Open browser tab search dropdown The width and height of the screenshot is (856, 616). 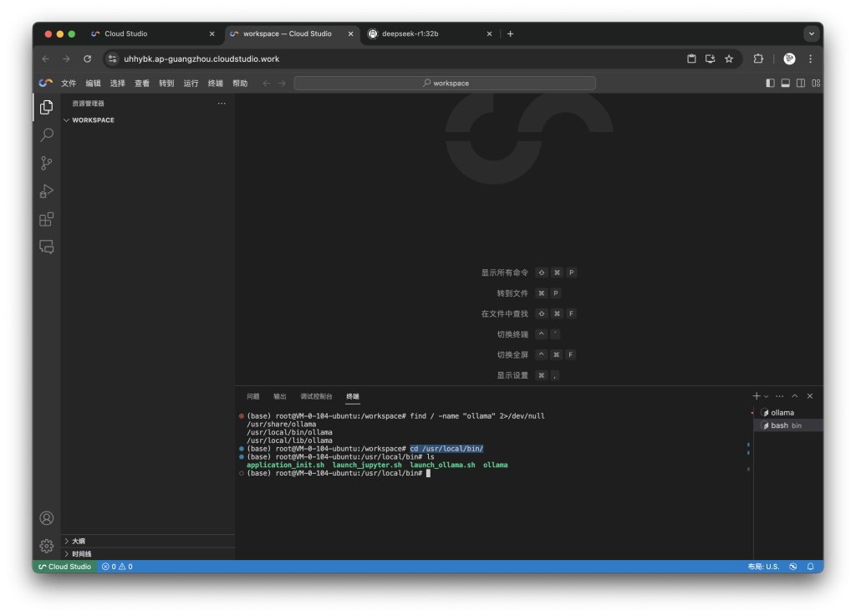pyautogui.click(x=812, y=33)
